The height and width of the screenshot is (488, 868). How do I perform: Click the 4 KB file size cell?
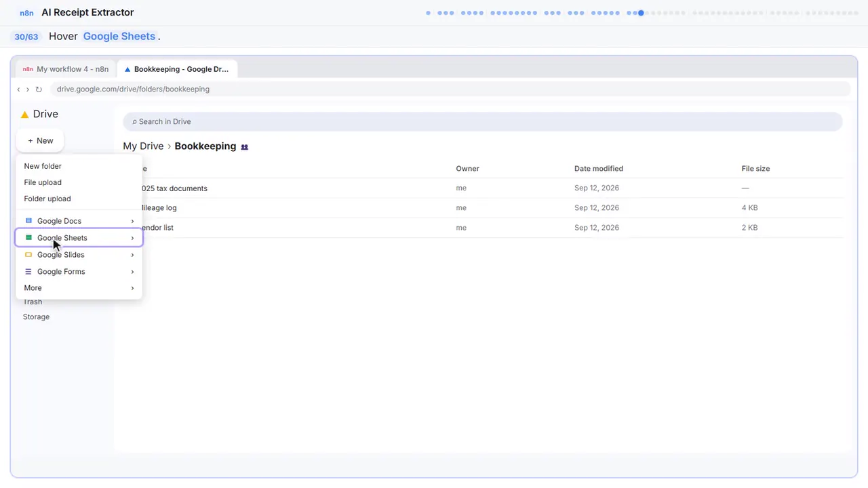[749, 208]
